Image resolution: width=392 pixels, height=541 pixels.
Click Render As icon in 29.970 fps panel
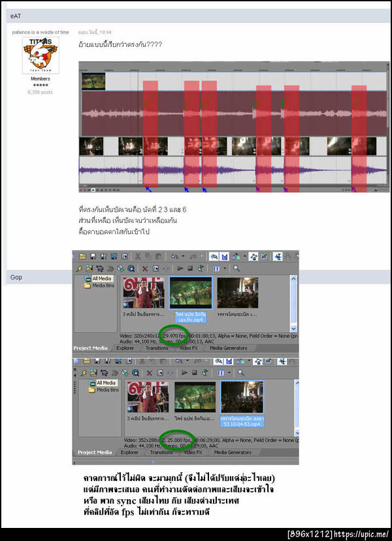coord(114,256)
